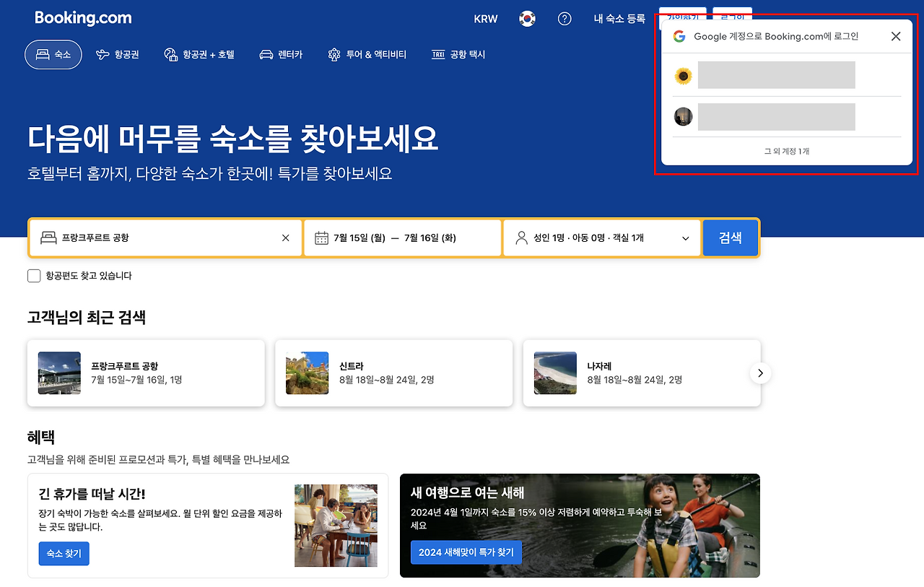Click the bed icon in the destination field

[48, 238]
